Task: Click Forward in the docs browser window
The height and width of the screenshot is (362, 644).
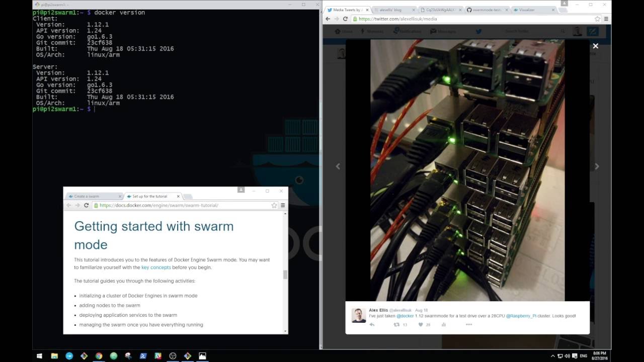Action: (x=77, y=205)
